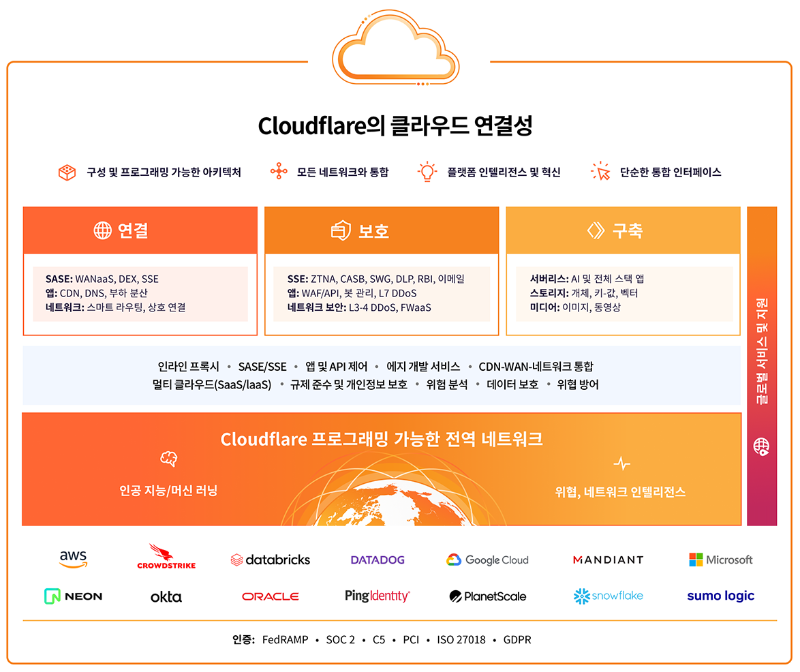Click the ISO 27018 certification
Viewport: 800px width, 672px height.
point(461,640)
